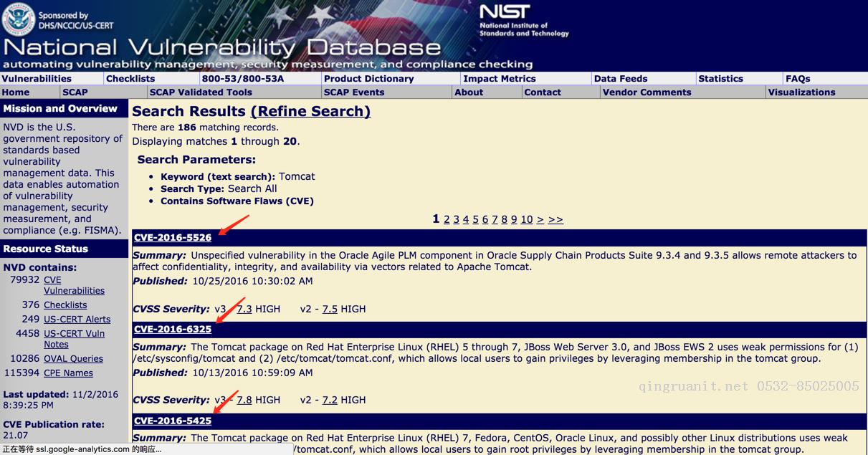Click the CPE Names link
868x455 pixels.
point(68,373)
